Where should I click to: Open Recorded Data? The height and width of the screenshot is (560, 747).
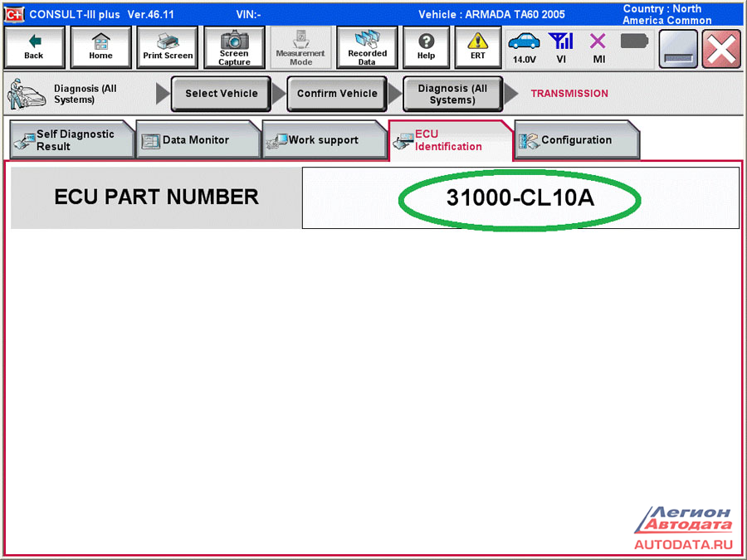point(367,47)
